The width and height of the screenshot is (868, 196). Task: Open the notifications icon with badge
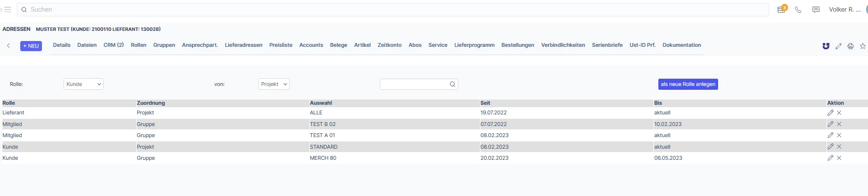coord(782,9)
